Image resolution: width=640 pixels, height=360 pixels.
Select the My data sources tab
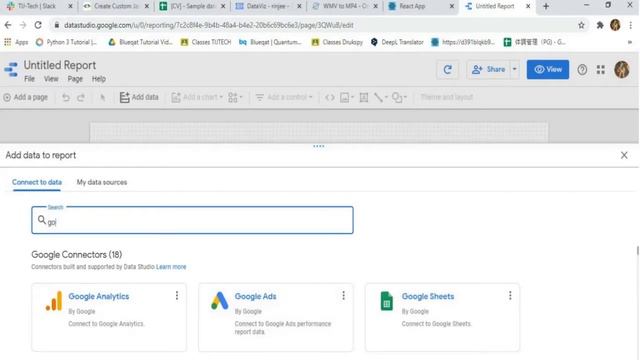[x=102, y=182]
